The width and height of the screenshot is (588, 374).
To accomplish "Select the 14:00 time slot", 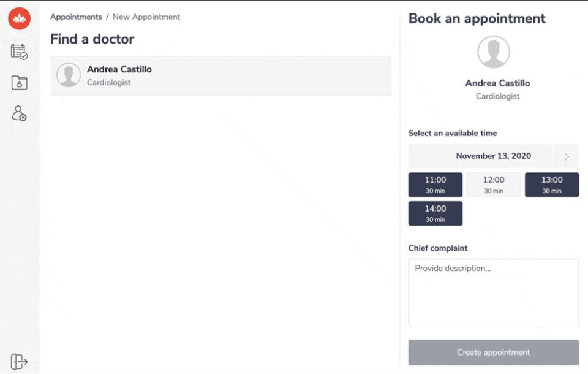I will [x=435, y=213].
